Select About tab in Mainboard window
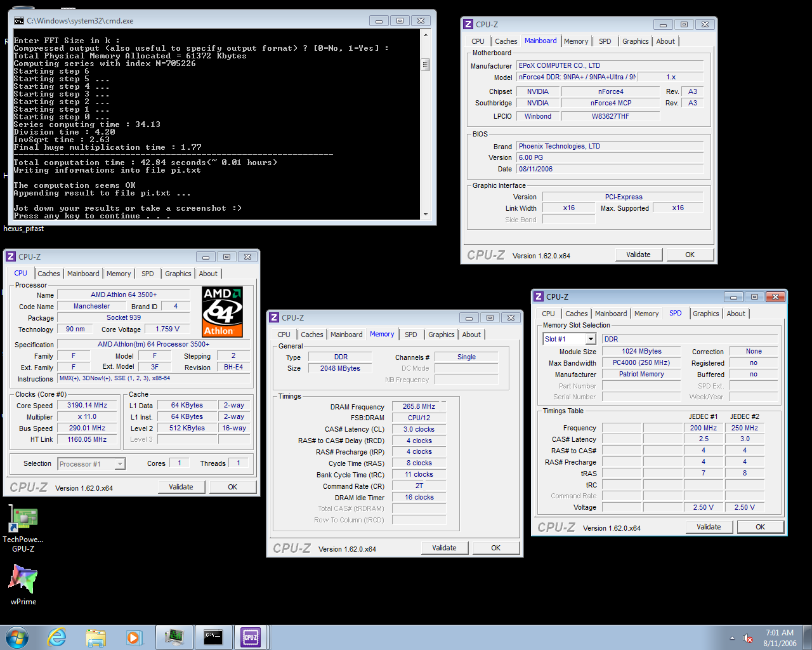This screenshot has height=650, width=812. [665, 41]
